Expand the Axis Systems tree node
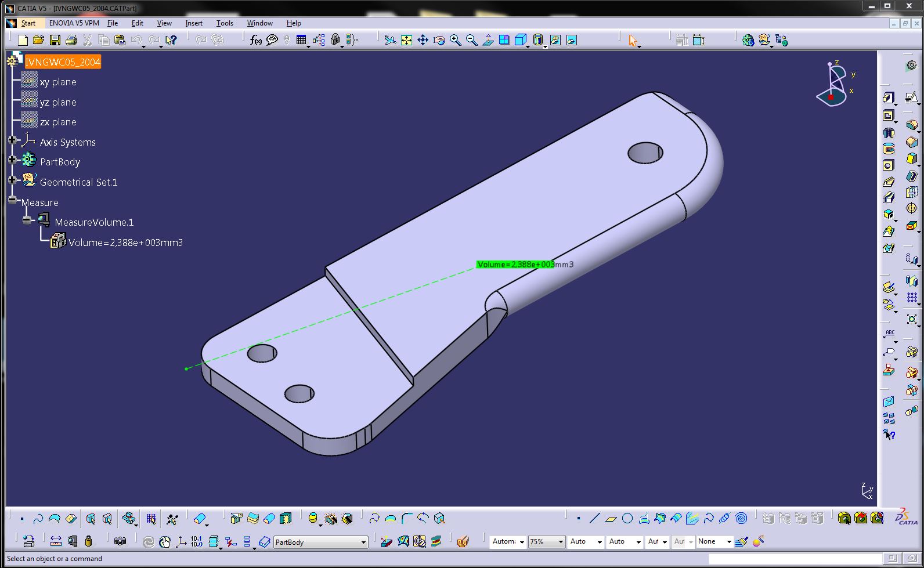Screen dimensions: 924x568 point(12,140)
